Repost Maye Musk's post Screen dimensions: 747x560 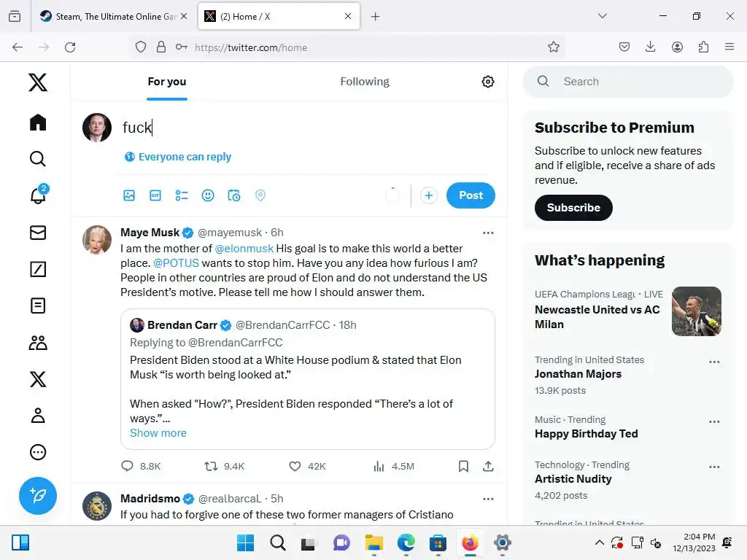tap(211, 466)
